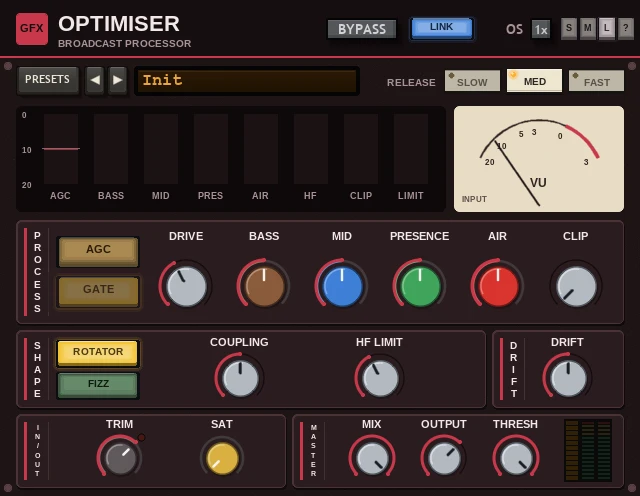
Task: Click the OUTPUT knob
Action: 444,458
